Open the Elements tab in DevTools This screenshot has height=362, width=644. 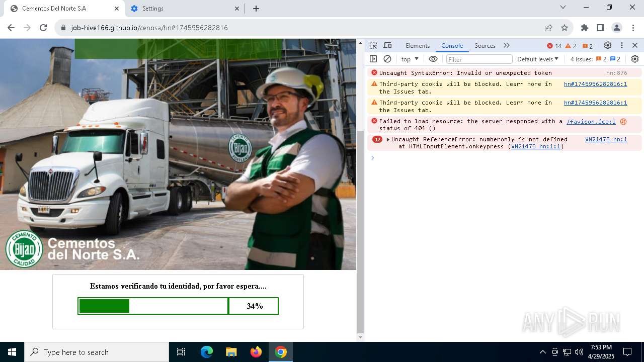click(418, 46)
